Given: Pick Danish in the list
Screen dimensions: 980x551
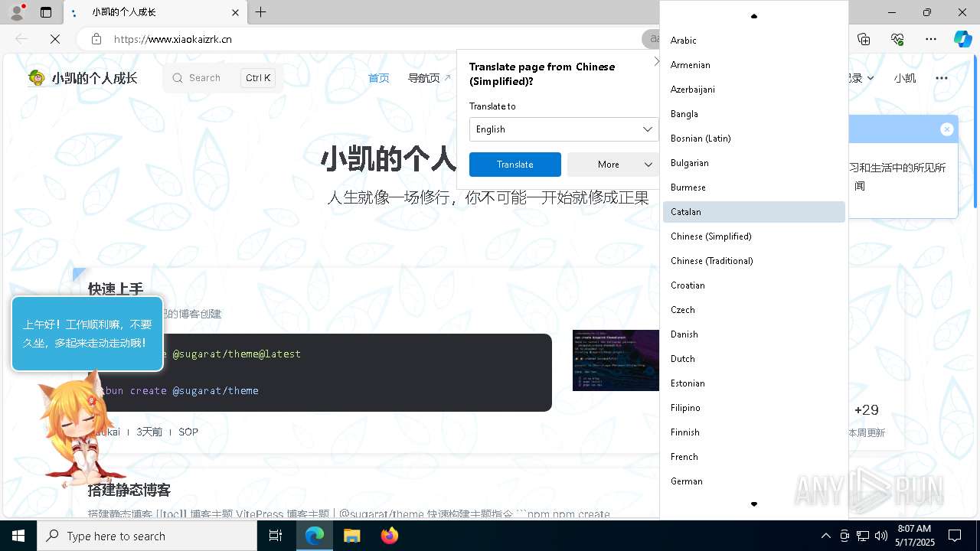Looking at the screenshot, I should click(x=754, y=334).
